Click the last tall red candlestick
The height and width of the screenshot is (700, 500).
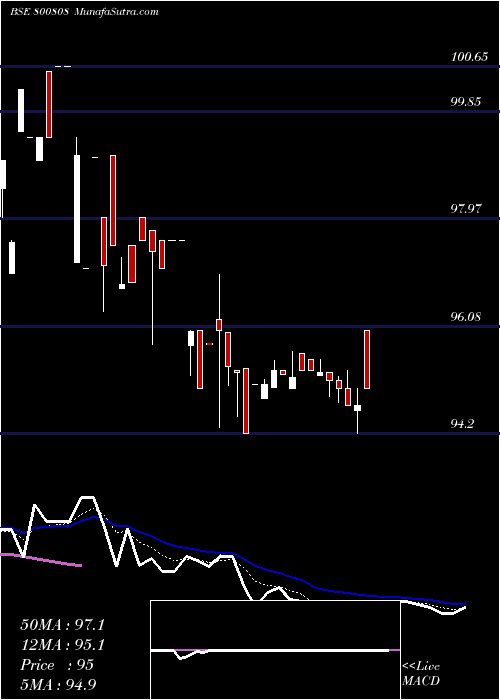(x=367, y=359)
